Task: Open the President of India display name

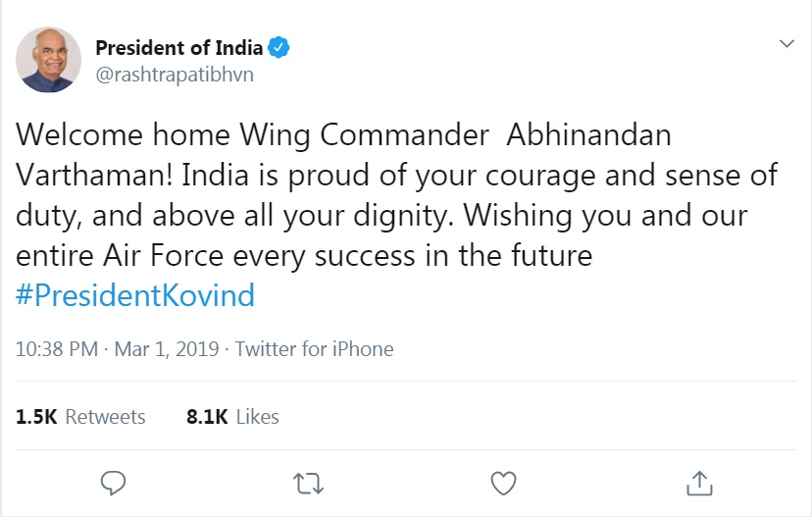Action: (179, 48)
